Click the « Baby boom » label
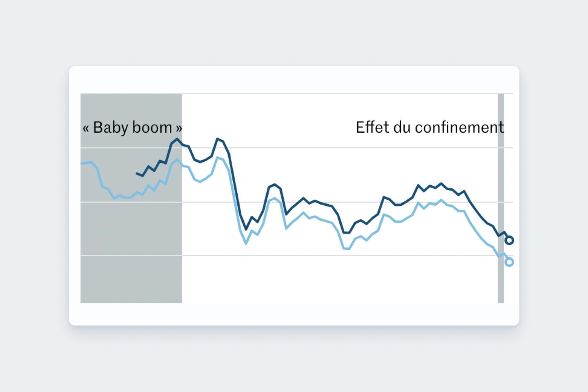 click(132, 127)
